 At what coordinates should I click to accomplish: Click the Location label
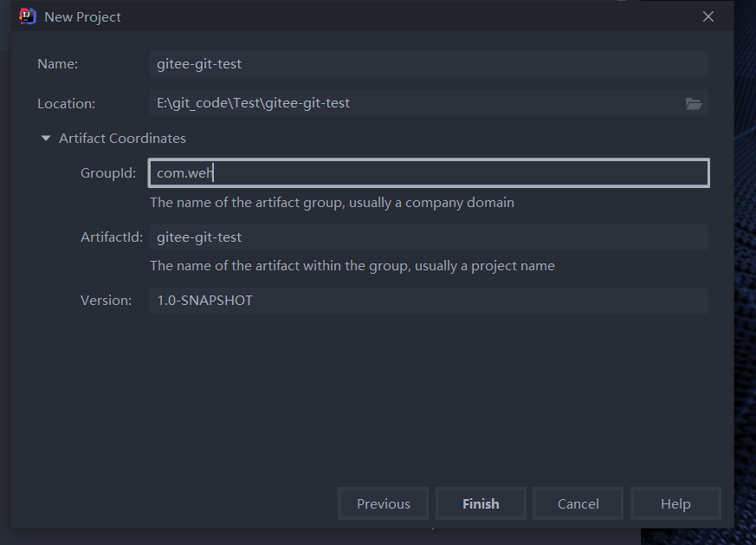pos(67,103)
